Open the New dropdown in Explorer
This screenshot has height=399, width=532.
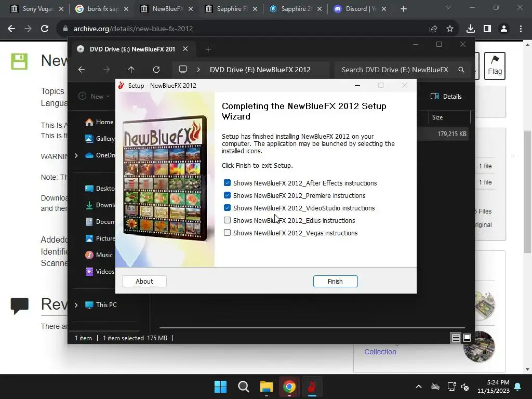coord(94,96)
